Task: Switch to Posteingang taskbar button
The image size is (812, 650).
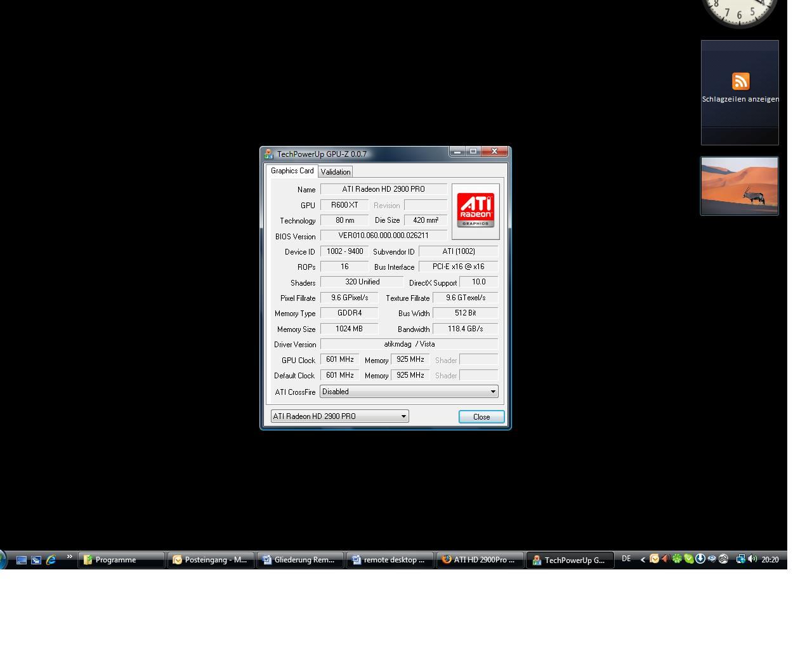Action: [x=211, y=560]
